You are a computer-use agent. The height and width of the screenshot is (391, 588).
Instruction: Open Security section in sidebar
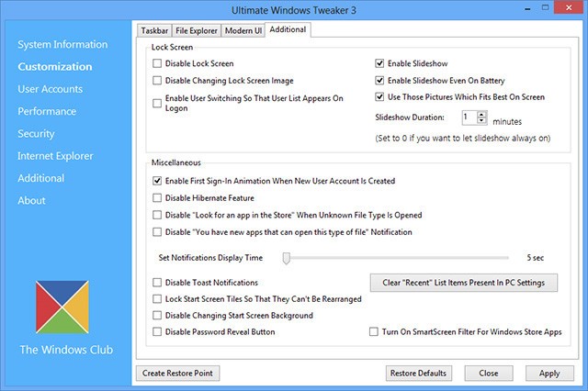(36, 134)
